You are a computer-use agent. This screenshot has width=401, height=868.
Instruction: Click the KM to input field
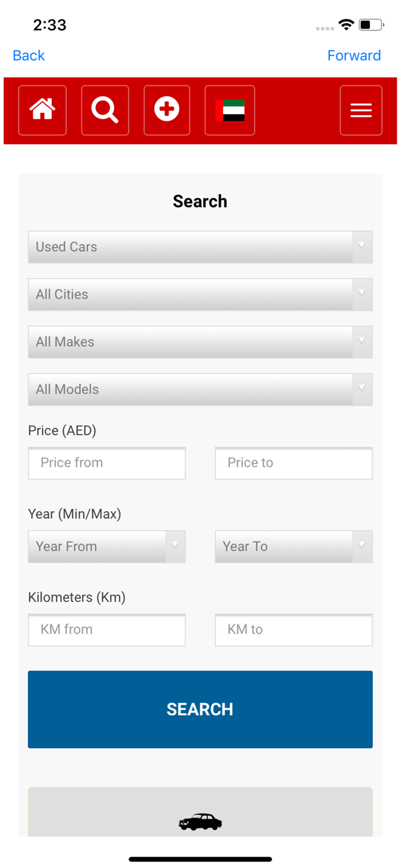click(x=293, y=630)
